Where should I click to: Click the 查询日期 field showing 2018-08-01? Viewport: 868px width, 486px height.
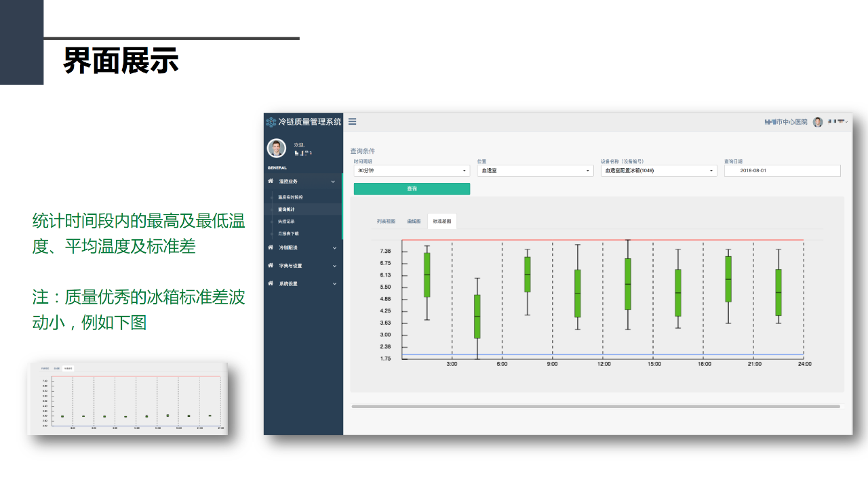[x=782, y=171]
